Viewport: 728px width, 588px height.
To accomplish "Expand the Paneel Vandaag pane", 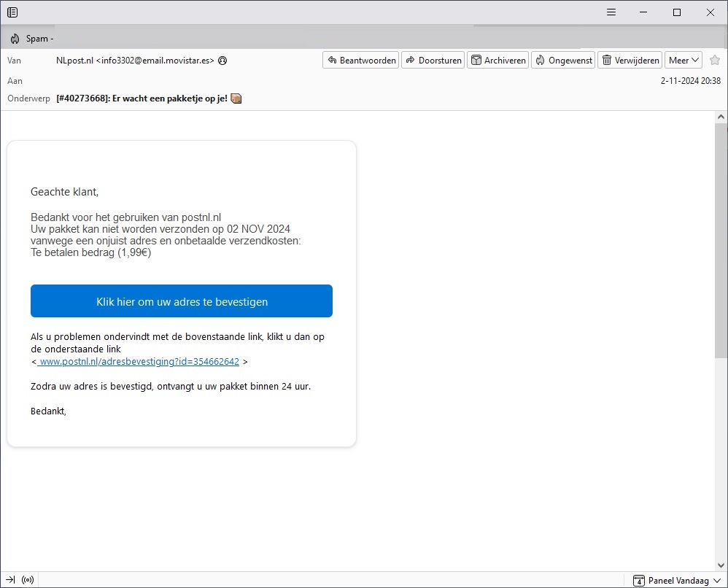I will [x=671, y=581].
